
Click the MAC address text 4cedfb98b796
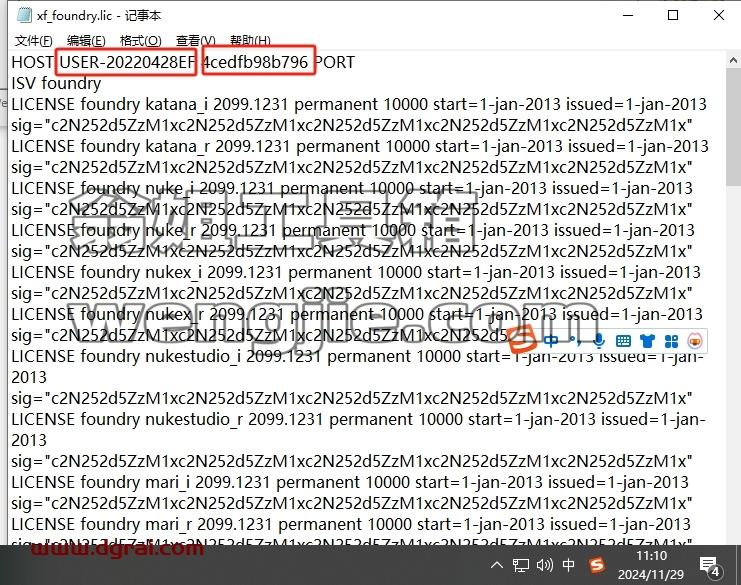pos(256,62)
